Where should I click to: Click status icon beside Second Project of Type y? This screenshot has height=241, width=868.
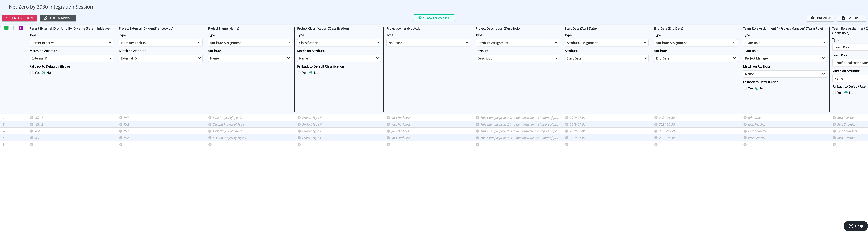tap(210, 124)
